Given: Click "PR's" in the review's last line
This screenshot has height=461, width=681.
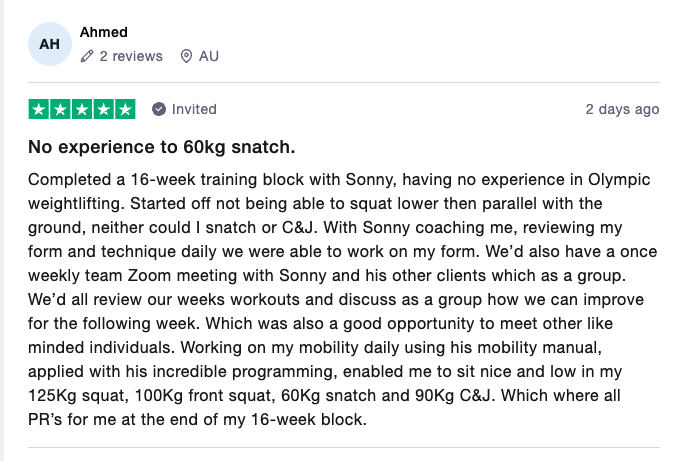Looking at the screenshot, I should pos(45,420).
